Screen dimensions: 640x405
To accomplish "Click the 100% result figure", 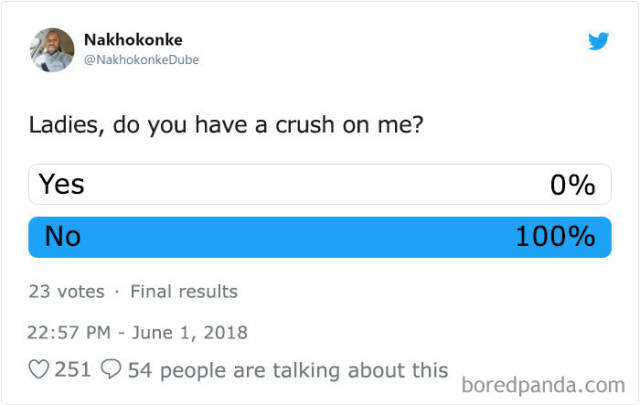I will tap(555, 237).
